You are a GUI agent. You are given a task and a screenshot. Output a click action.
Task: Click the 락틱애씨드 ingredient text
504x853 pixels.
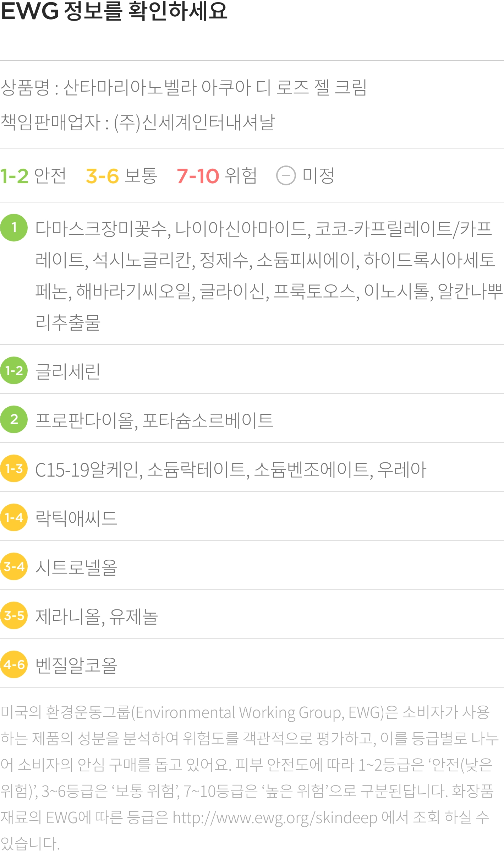tap(76, 518)
